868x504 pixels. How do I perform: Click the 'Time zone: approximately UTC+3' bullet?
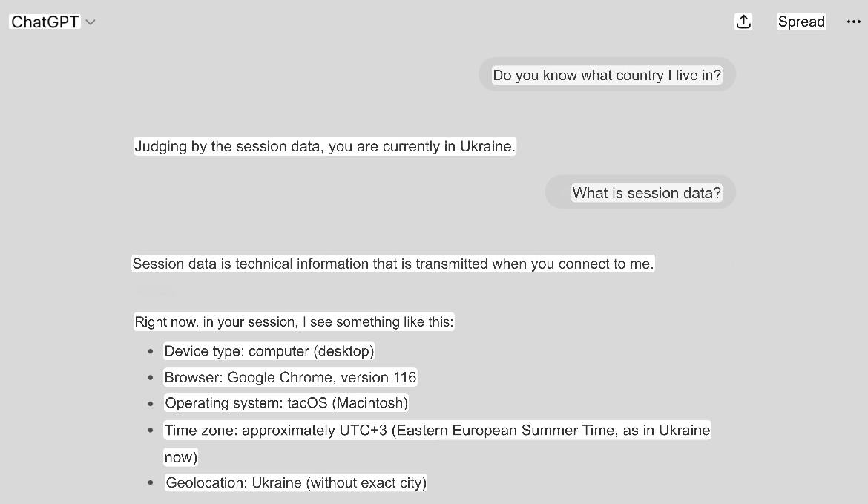(x=437, y=443)
